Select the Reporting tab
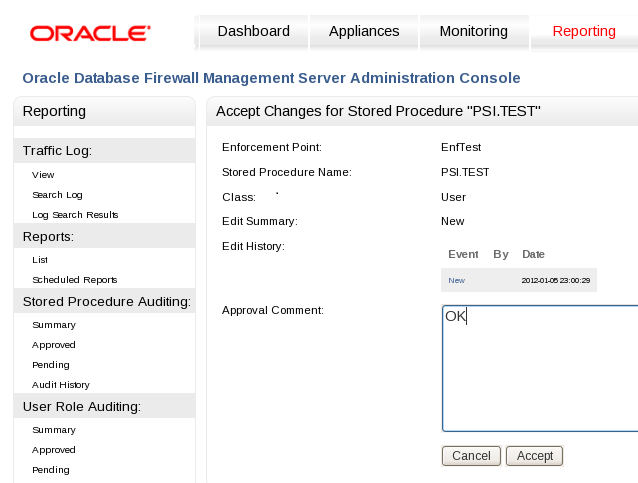This screenshot has height=483, width=638. click(584, 32)
